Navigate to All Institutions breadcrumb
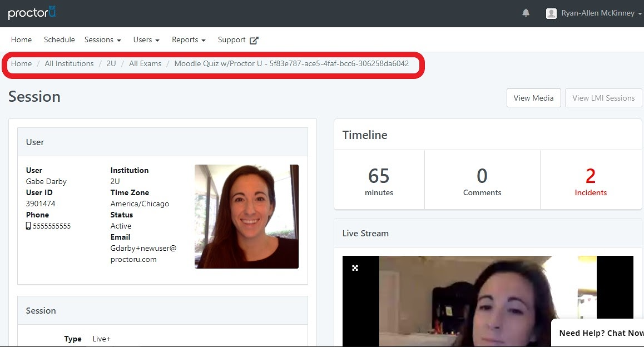Screen dimensions: 644x347 (69, 63)
